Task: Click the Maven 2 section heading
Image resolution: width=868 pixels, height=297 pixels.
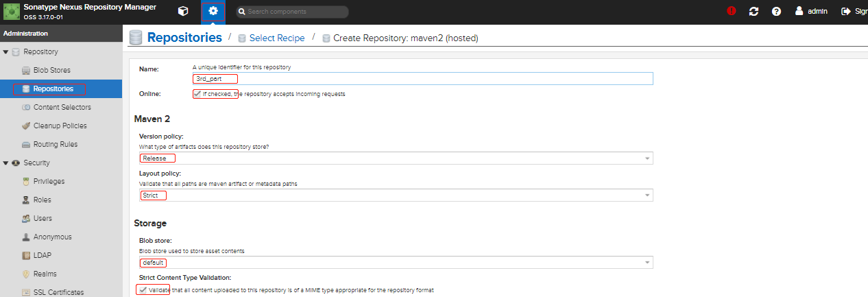Action: click(x=152, y=119)
